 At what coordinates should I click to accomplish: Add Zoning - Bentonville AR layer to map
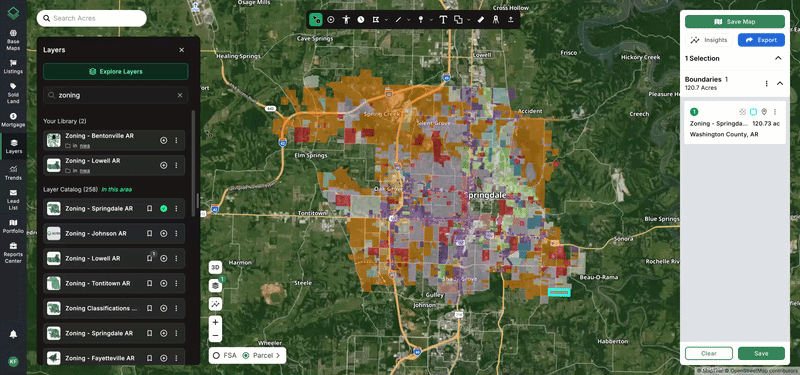pyautogui.click(x=163, y=140)
